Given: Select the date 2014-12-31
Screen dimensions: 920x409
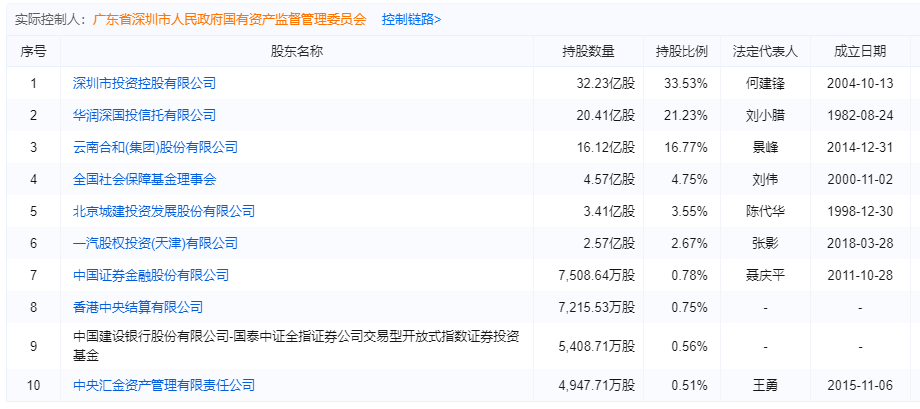Looking at the screenshot, I should [x=860, y=147].
